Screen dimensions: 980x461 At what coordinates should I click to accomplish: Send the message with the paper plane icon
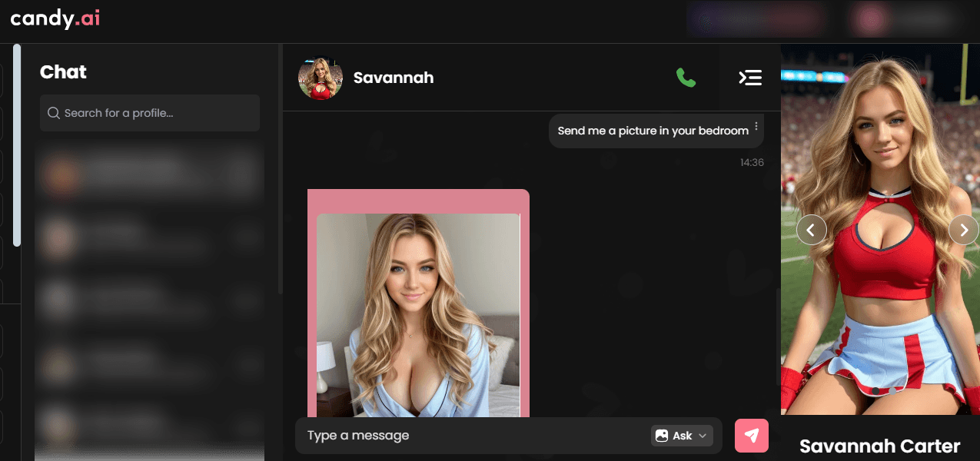751,436
